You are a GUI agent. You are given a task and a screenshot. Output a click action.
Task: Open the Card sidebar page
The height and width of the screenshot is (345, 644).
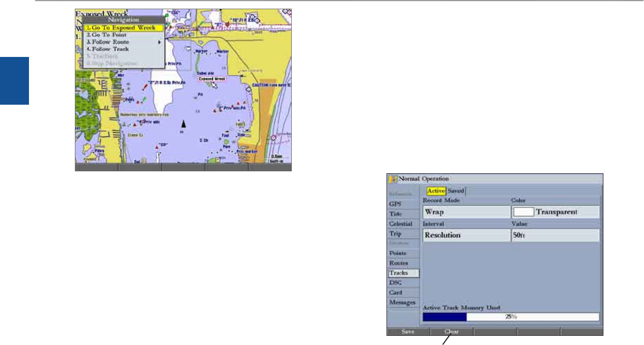[403, 292]
